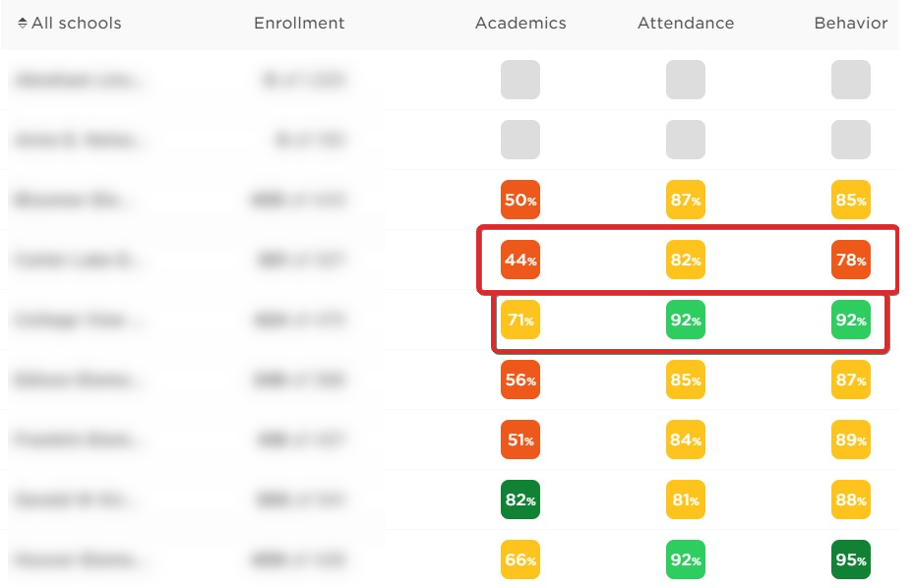The height and width of the screenshot is (588, 915).
Task: Select the Behavior column header
Action: tap(851, 24)
